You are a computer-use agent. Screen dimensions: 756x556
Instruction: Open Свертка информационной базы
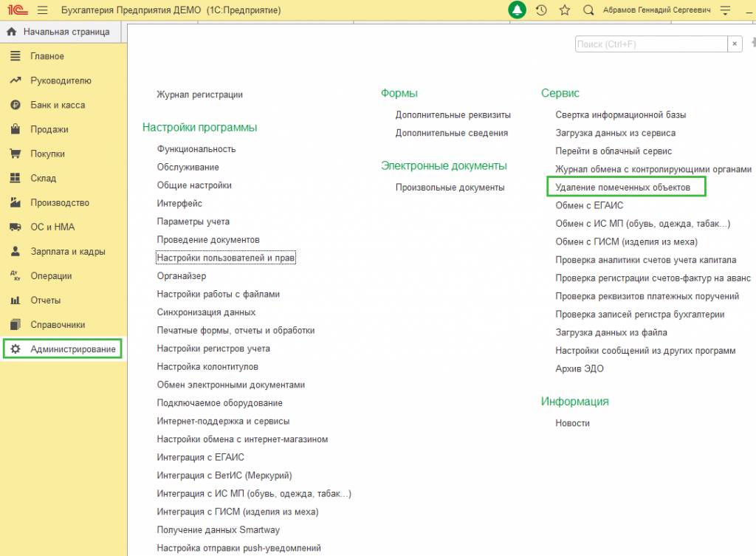(x=620, y=114)
